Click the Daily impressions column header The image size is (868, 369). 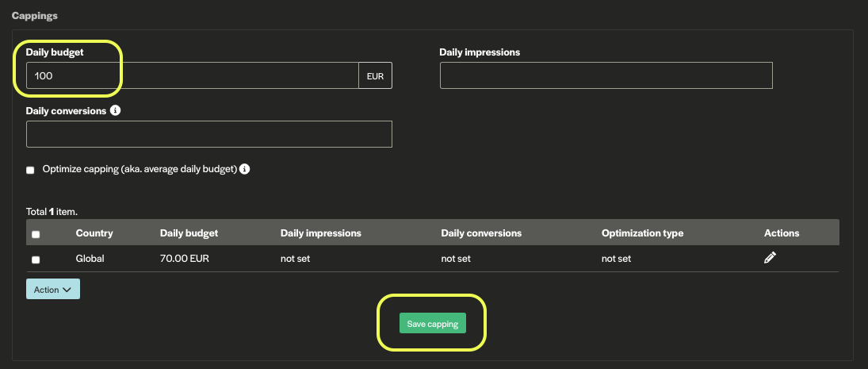coord(320,233)
